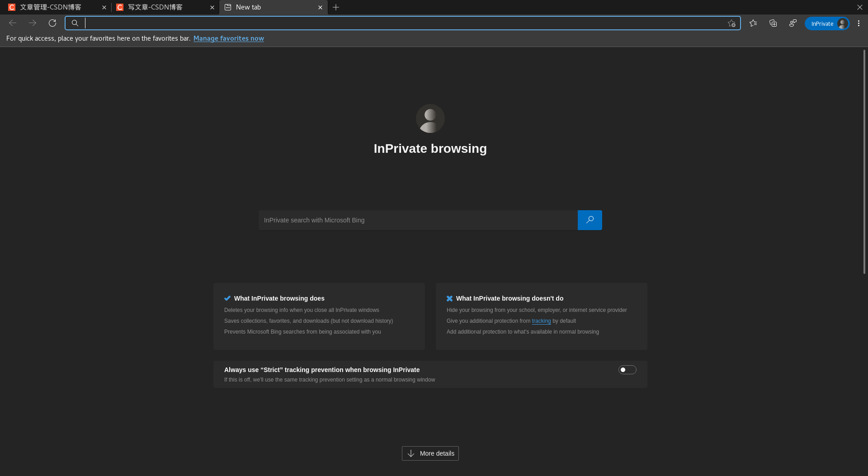
Task: Refresh the current page
Action: pyautogui.click(x=52, y=23)
